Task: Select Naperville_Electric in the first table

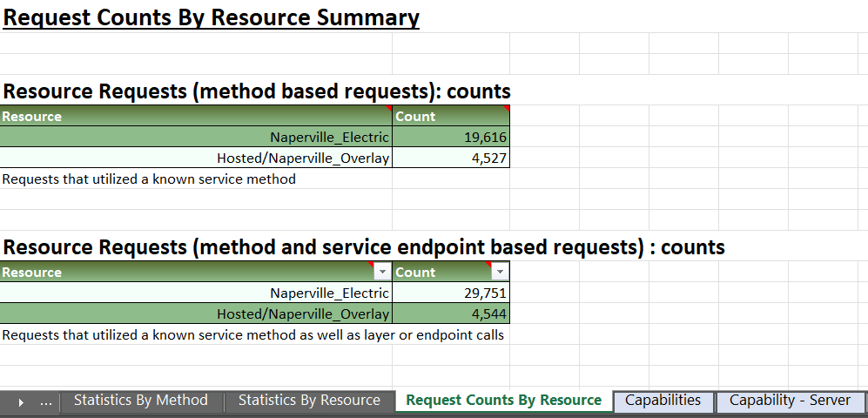Action: [196, 138]
